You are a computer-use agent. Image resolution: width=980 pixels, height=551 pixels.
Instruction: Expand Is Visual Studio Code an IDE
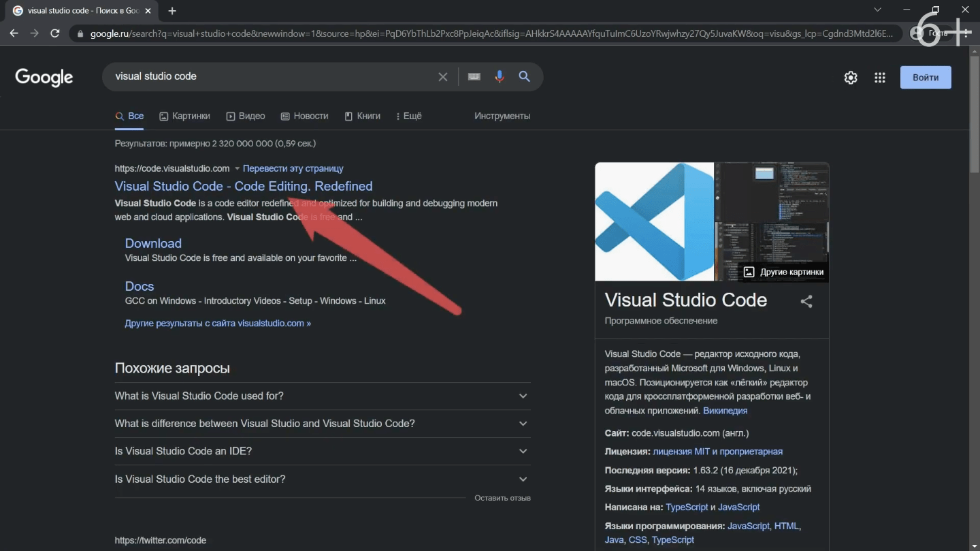pos(323,451)
